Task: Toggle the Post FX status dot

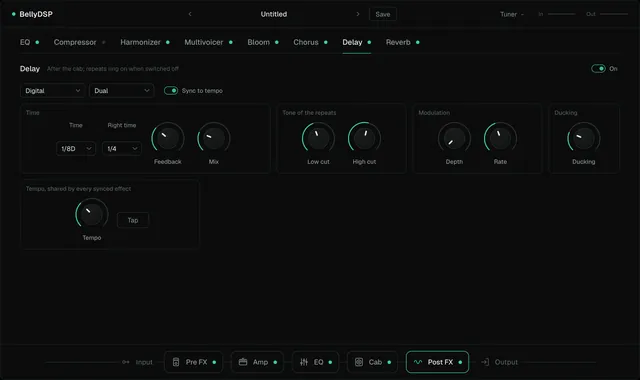Action: coord(460,362)
